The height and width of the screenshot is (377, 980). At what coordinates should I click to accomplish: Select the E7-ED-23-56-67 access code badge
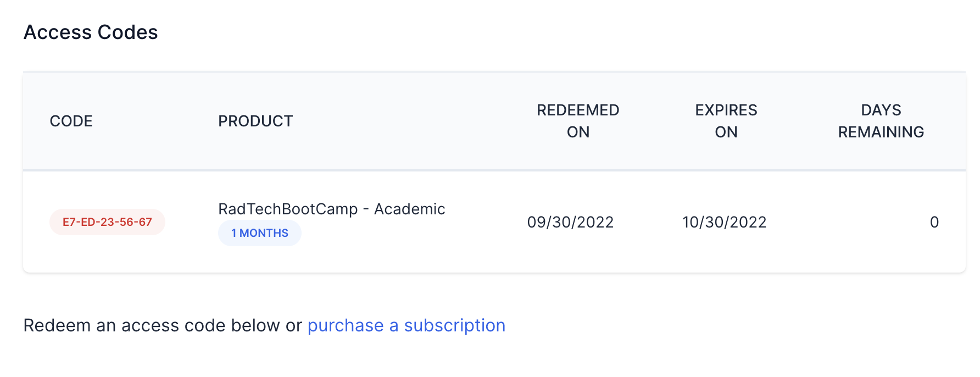(107, 222)
